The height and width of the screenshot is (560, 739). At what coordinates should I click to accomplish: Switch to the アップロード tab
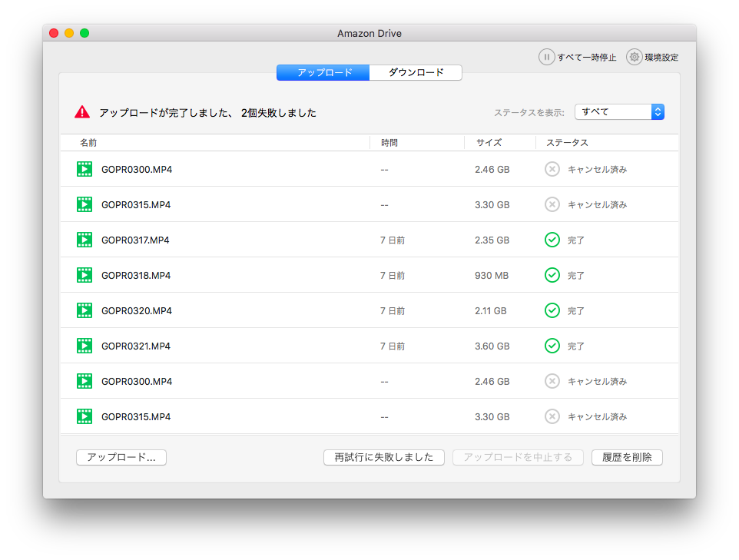[x=323, y=72]
